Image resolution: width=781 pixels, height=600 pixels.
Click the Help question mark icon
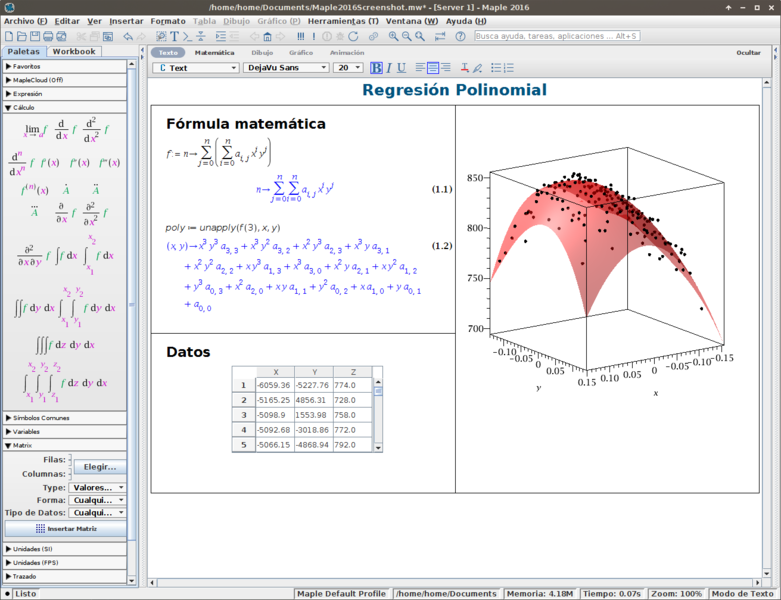460,36
